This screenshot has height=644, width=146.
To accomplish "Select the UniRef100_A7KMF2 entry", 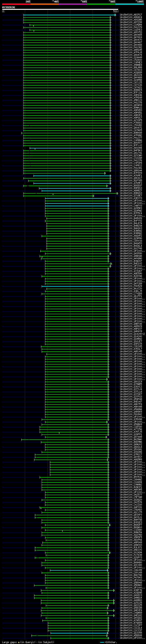I will [x=131, y=183].
